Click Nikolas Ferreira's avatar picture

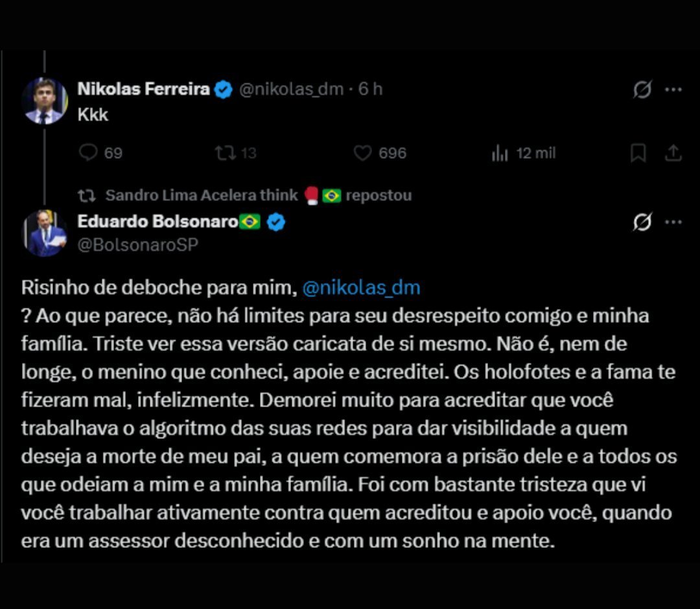(x=45, y=101)
